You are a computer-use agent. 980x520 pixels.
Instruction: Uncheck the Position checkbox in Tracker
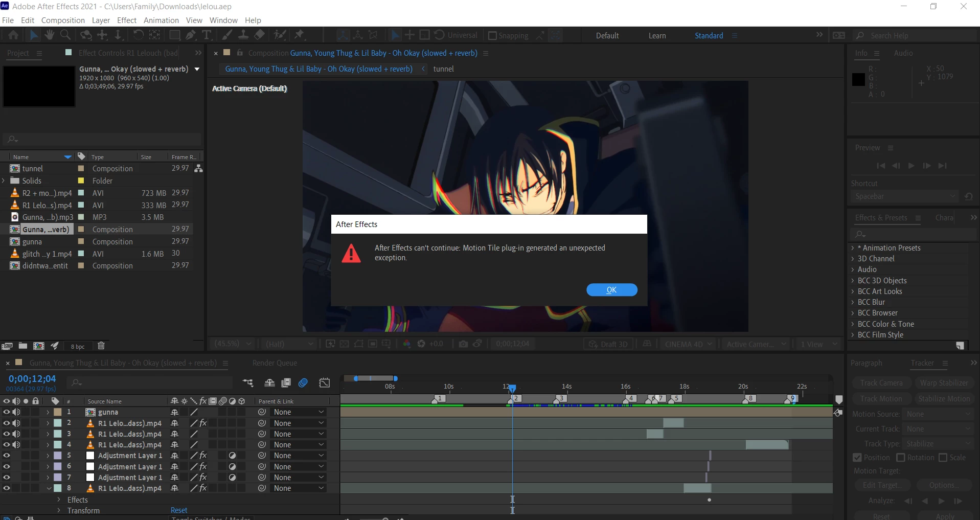tap(857, 458)
